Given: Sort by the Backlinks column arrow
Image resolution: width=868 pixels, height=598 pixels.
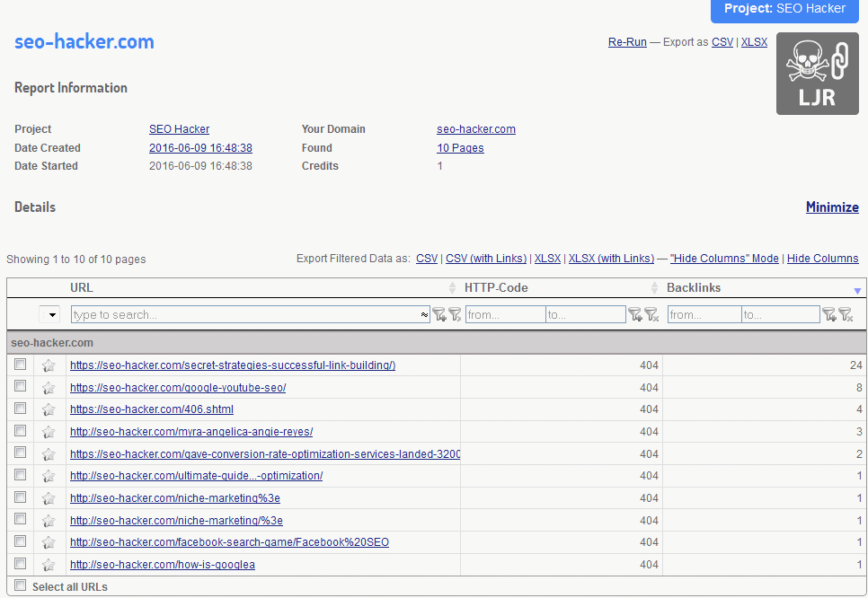Looking at the screenshot, I should coord(857,289).
